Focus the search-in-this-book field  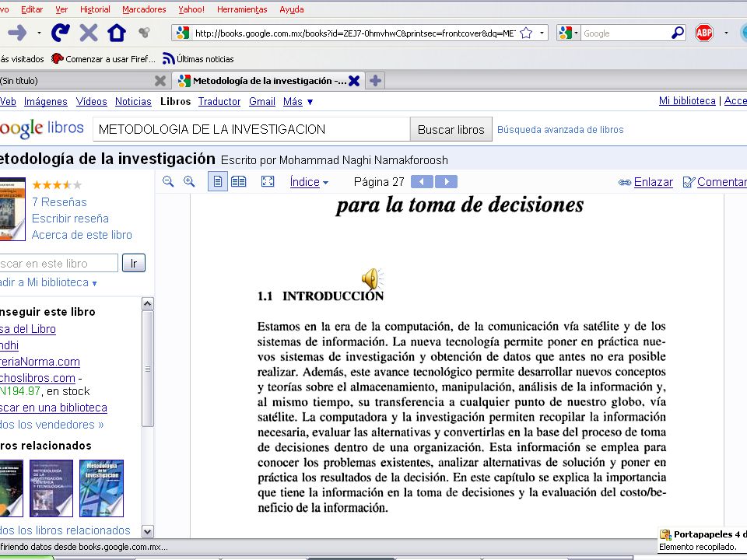(x=58, y=264)
